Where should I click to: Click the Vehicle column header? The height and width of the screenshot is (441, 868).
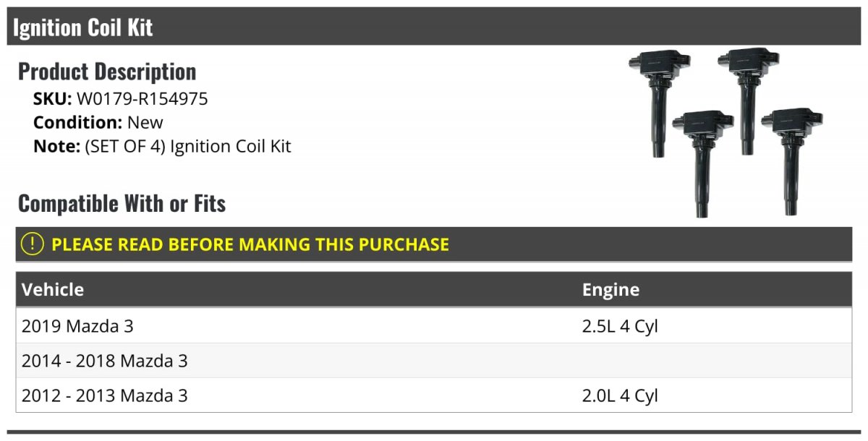tap(53, 290)
